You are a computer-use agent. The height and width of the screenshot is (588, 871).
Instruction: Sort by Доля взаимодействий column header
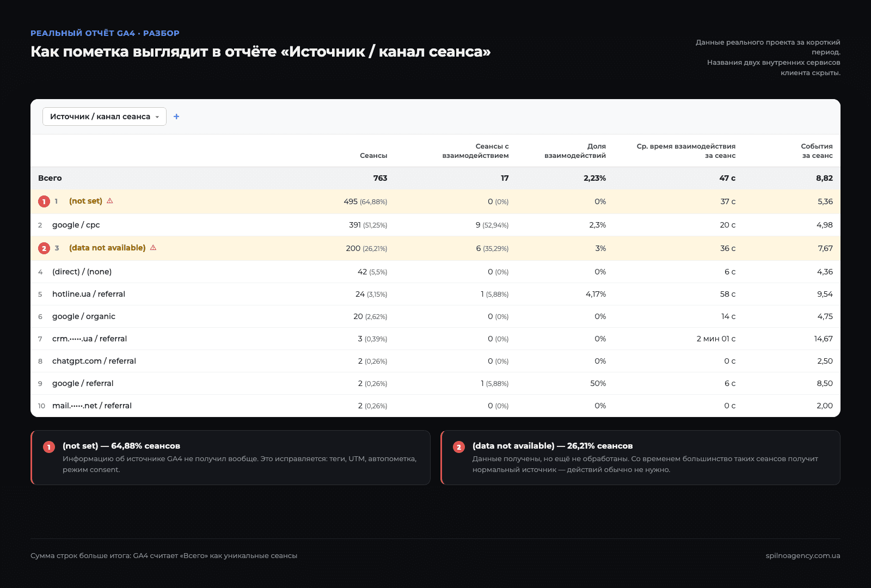coord(575,151)
